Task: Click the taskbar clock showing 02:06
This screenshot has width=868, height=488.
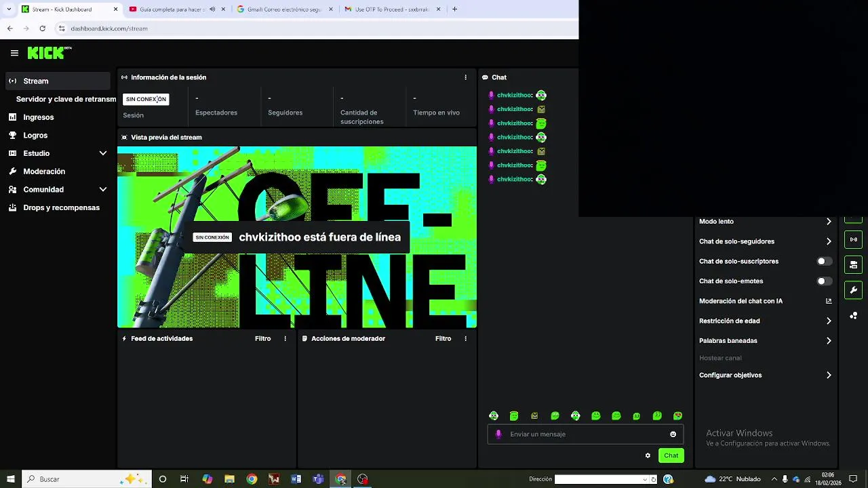Action: (827, 479)
